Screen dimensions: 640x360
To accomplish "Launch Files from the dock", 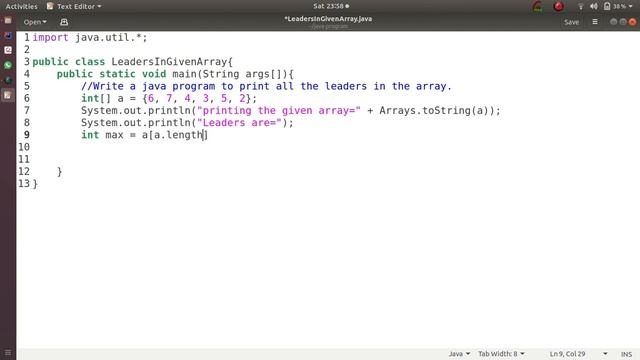I will pyautogui.click(x=8, y=20).
